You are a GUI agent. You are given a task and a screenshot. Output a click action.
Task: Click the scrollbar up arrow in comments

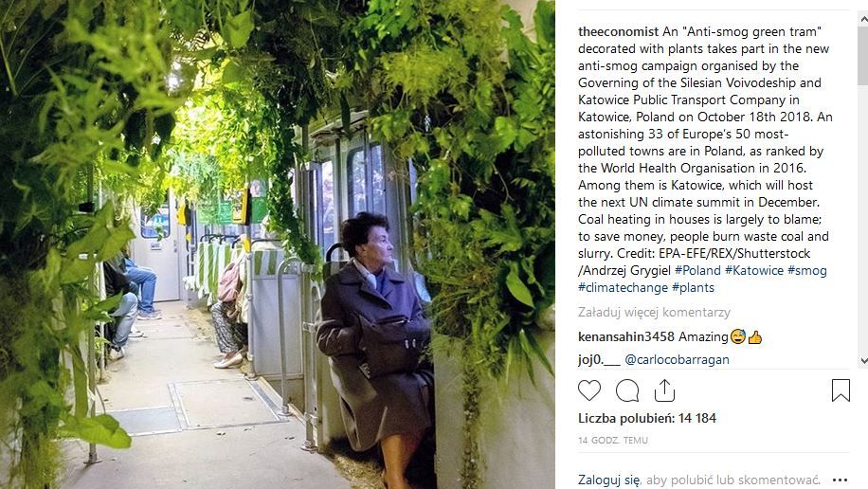pos(863,19)
